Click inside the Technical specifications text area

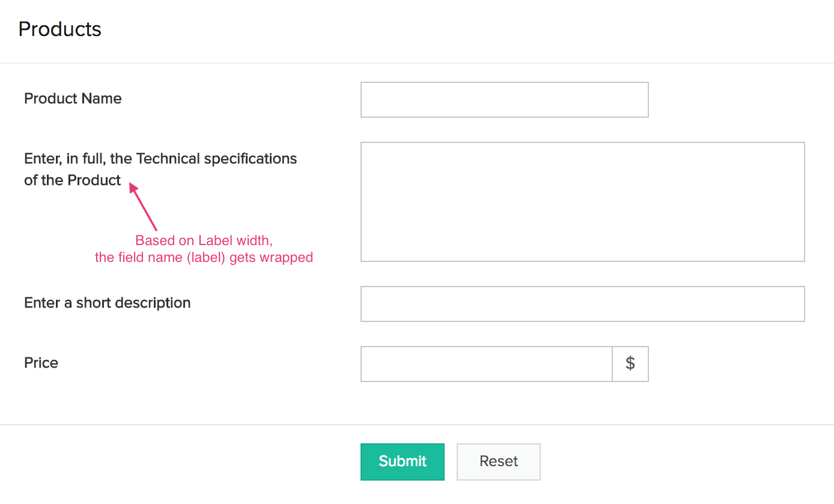click(x=582, y=202)
